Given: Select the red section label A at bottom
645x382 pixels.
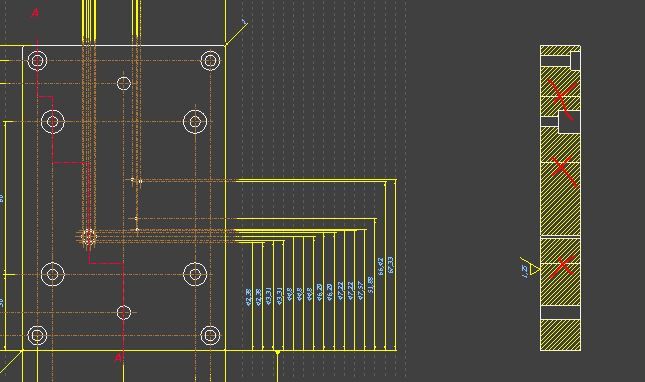Looking at the screenshot, I should 118,358.
